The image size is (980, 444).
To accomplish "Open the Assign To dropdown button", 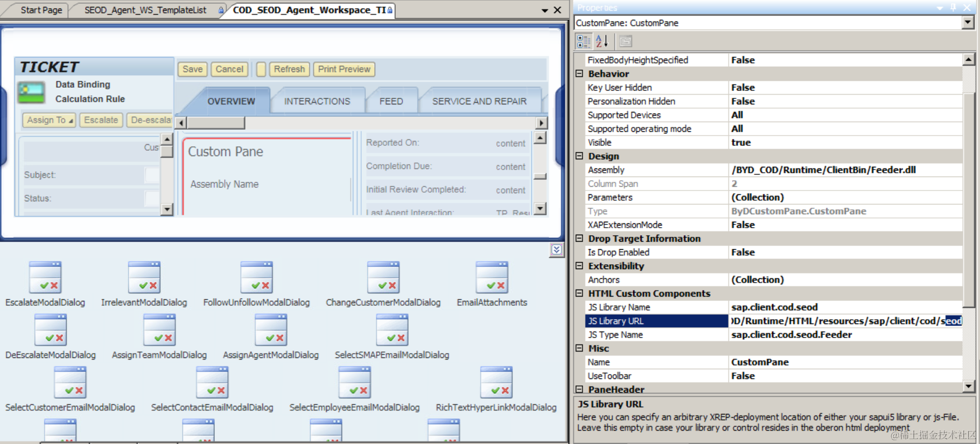I will (50, 120).
